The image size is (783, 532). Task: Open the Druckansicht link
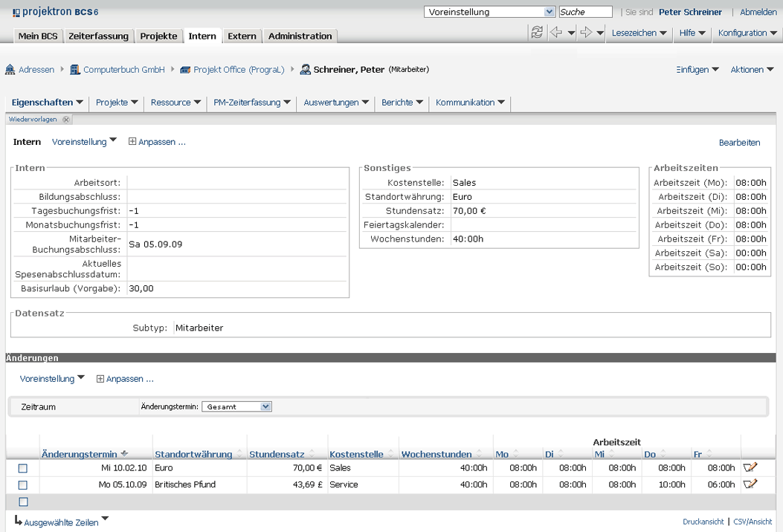703,522
